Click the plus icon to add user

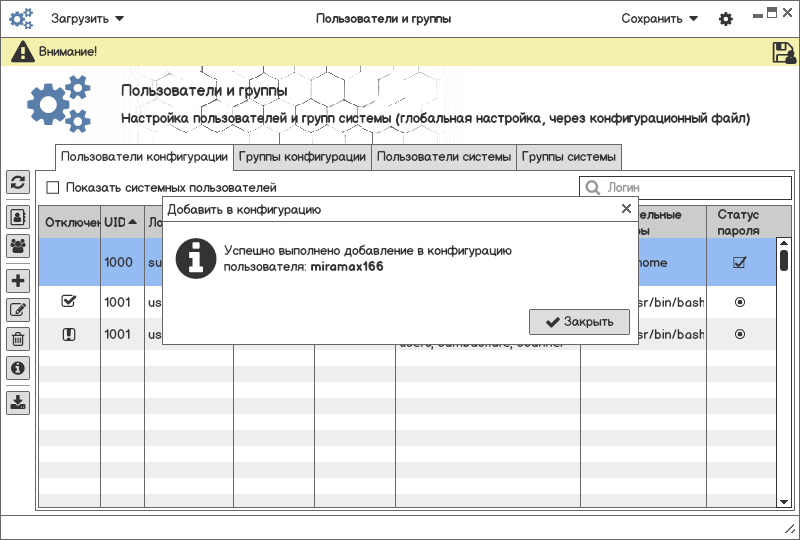tap(18, 282)
